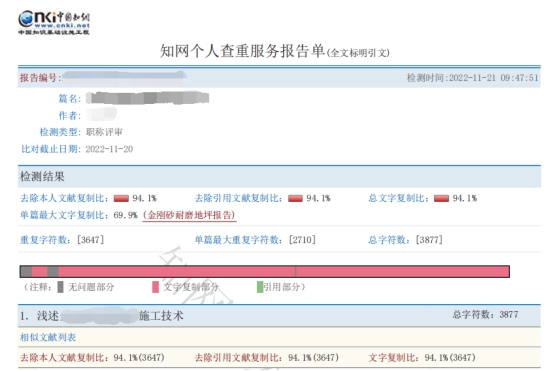Click the detection time 2022-11-21 09:47:51
Screen dimensions: 554x371
pyautogui.click(x=494, y=78)
